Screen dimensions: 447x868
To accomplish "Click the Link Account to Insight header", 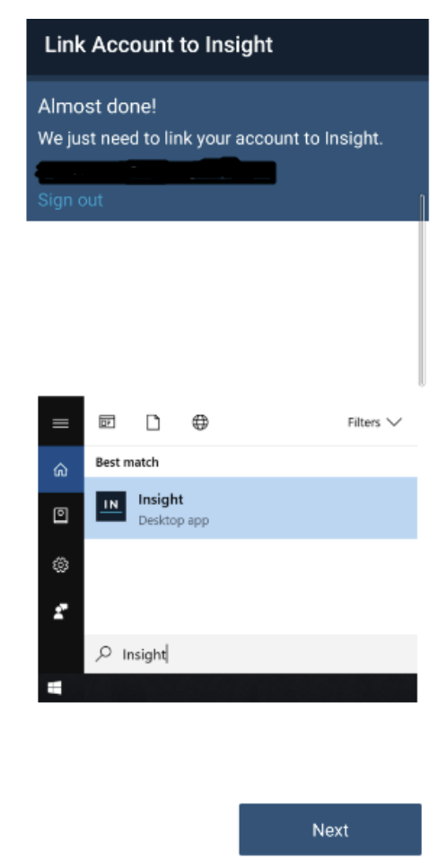I will pyautogui.click(x=158, y=45).
